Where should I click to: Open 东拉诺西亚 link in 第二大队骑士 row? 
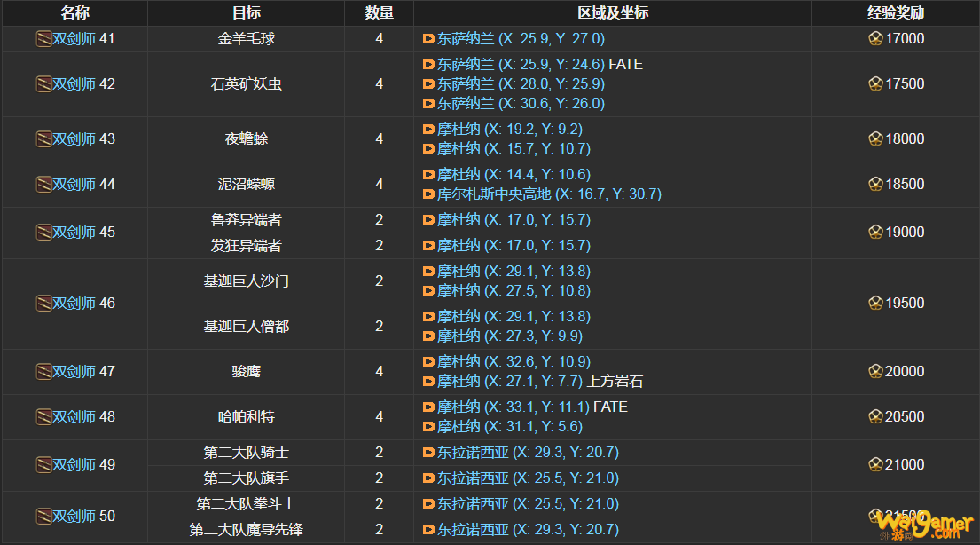point(528,453)
